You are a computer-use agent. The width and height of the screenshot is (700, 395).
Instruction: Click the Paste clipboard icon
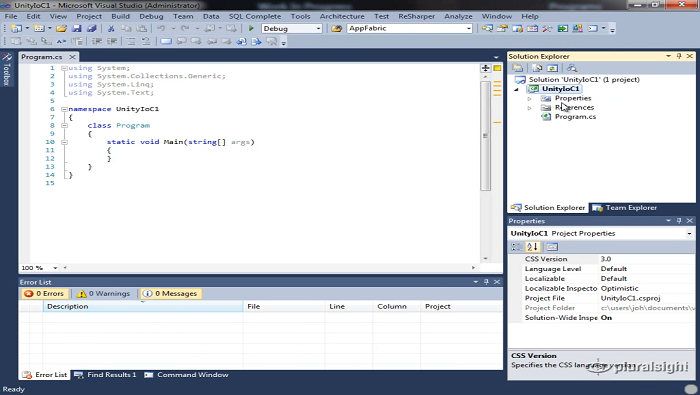[x=142, y=29]
